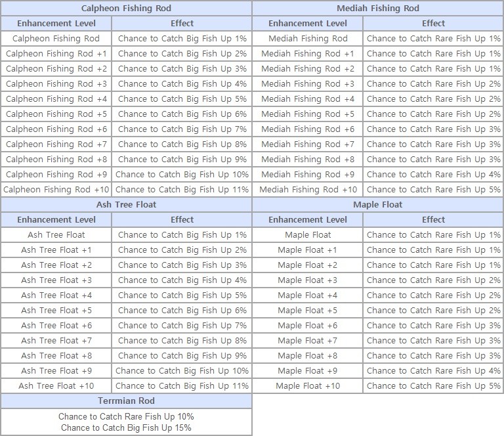Select the Mediah Fishing Rod +9 cell
The image size is (504, 436).
point(308,175)
